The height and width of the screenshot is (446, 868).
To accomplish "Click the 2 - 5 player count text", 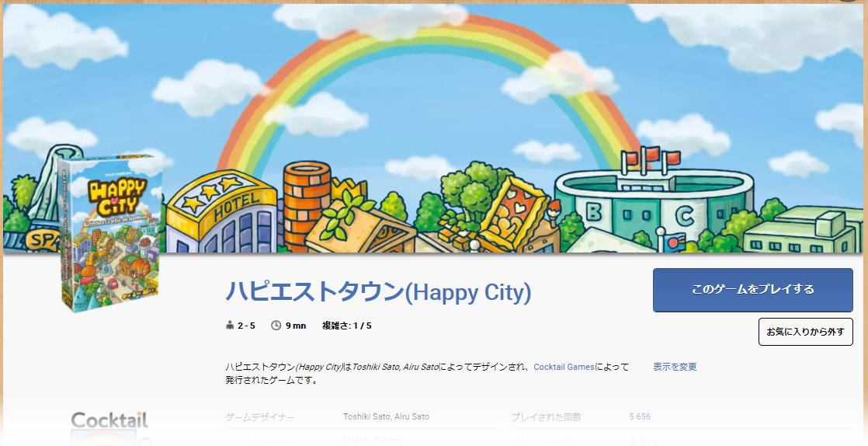I will [x=246, y=326].
